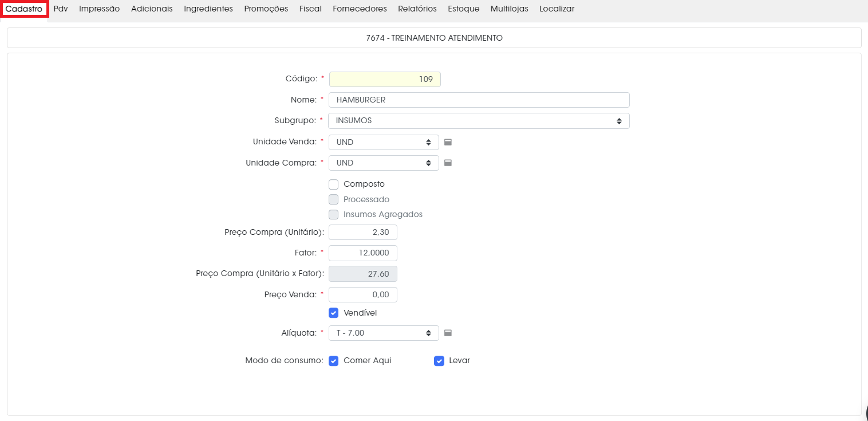Open the Unidade Venda dropdown
Image resolution: width=868 pixels, height=421 pixels.
click(x=384, y=142)
